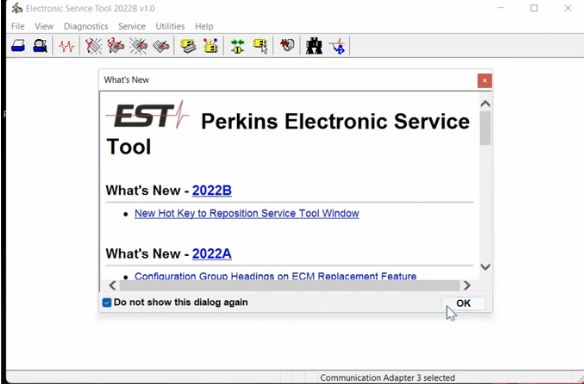Click the vertical scrollbar down arrow
Image resolution: width=584 pixels, height=384 pixels.
click(x=485, y=267)
